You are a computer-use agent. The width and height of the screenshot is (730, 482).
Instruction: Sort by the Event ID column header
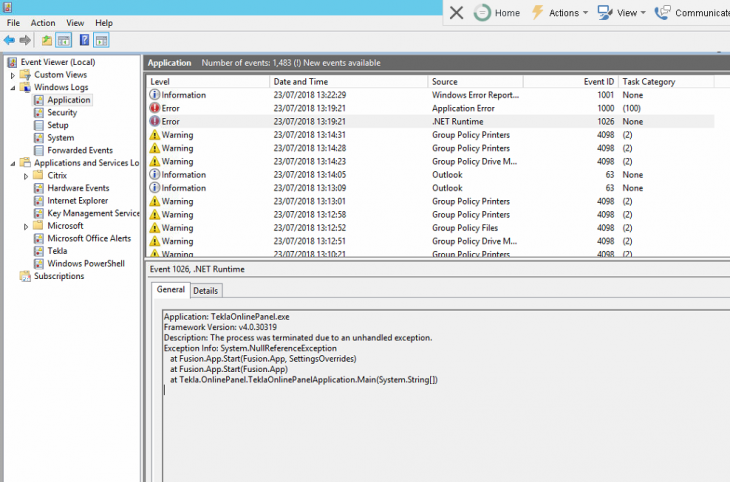(571, 81)
